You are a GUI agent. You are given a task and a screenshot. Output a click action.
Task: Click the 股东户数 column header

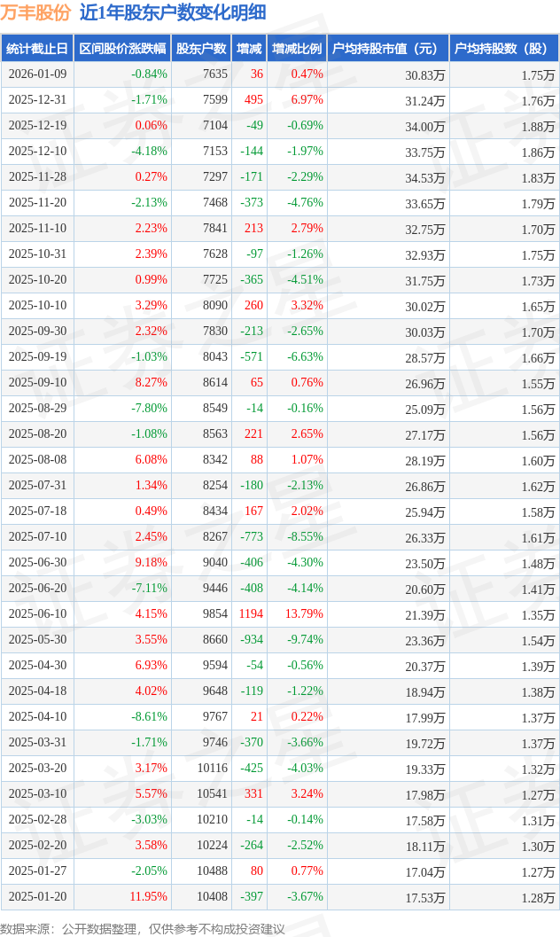coord(201,49)
